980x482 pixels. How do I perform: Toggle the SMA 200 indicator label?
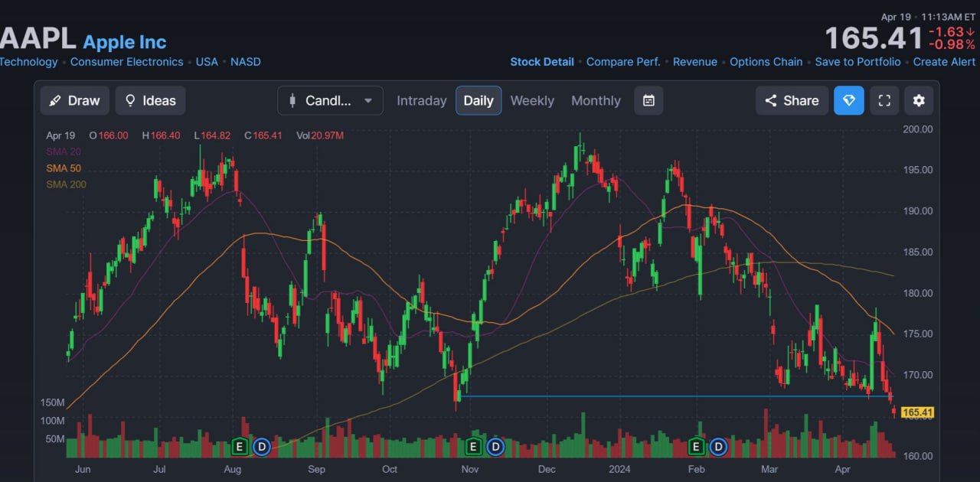[66, 184]
